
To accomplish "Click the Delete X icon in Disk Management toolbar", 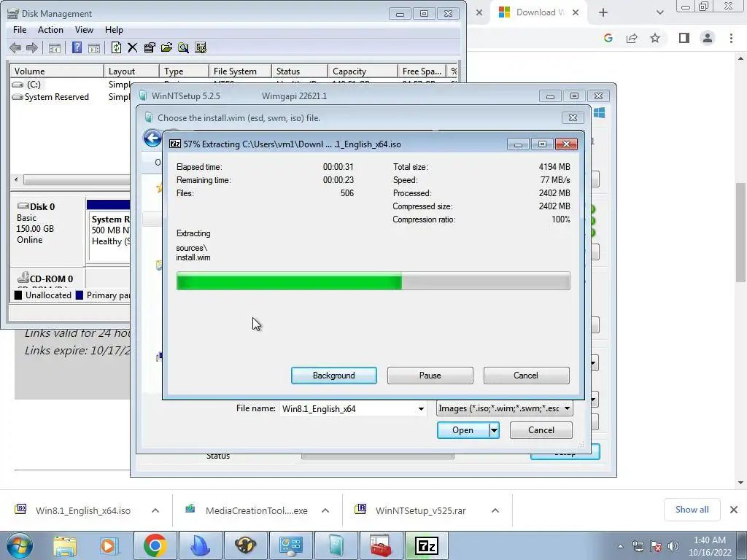I will click(x=133, y=47).
